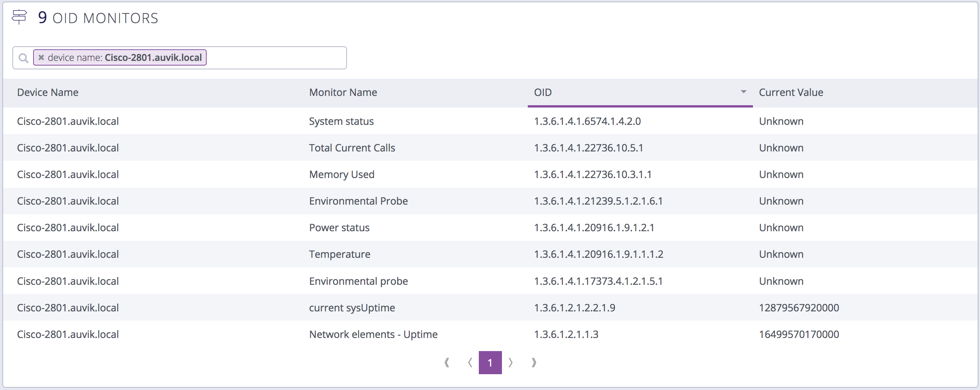Screen dimensions: 980x390
Task: Click device name in Total Current Calls row
Action: tap(68, 148)
